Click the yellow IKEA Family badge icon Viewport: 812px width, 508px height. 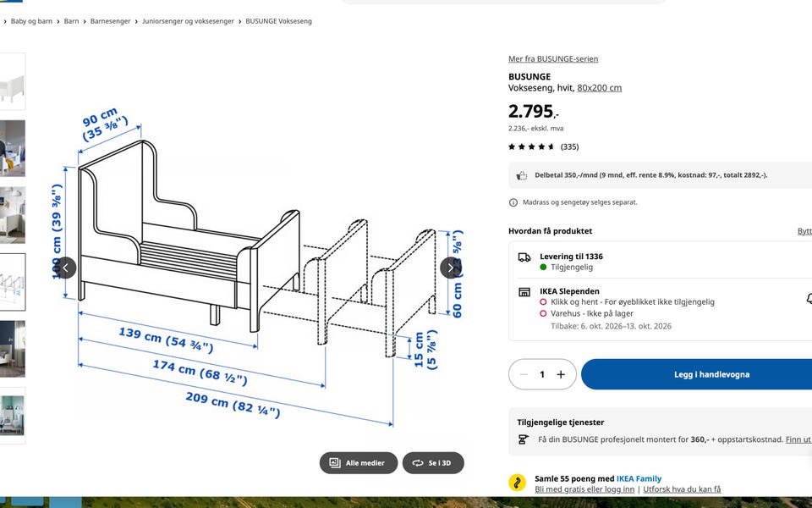tap(517, 483)
